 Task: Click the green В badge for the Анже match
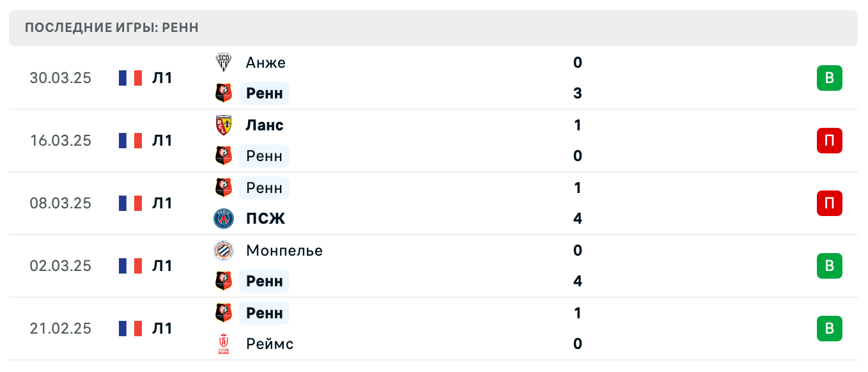pyautogui.click(x=830, y=78)
